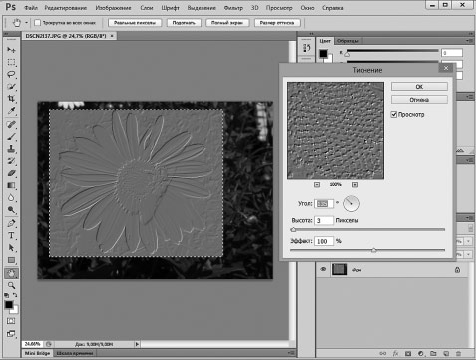This screenshot has height=360, width=476.
Task: Click OK in the Тиснение dialog
Action: pos(419,87)
